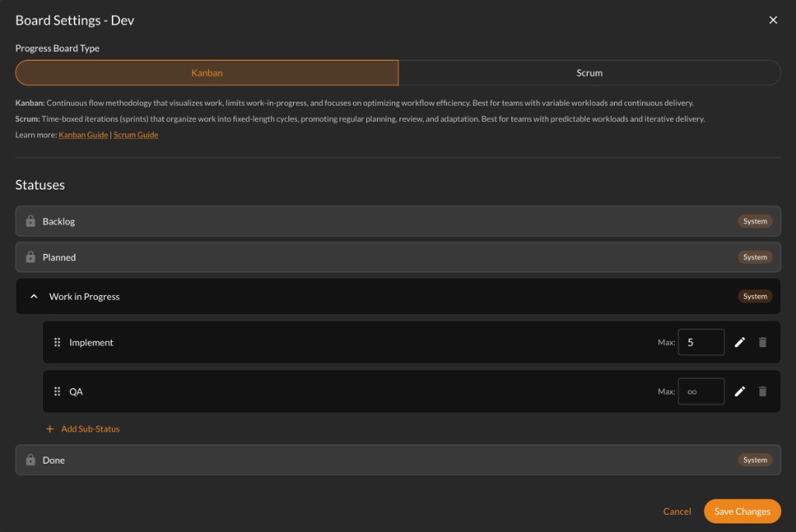Click the System badge on Backlog
The image size is (796, 532).
(755, 221)
